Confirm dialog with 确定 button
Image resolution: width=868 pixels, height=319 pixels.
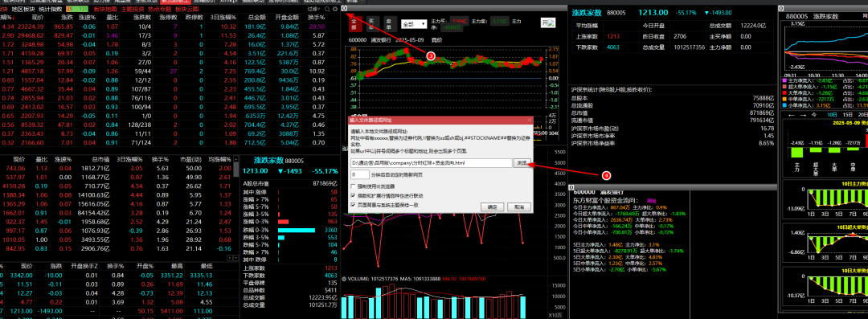pyautogui.click(x=492, y=207)
